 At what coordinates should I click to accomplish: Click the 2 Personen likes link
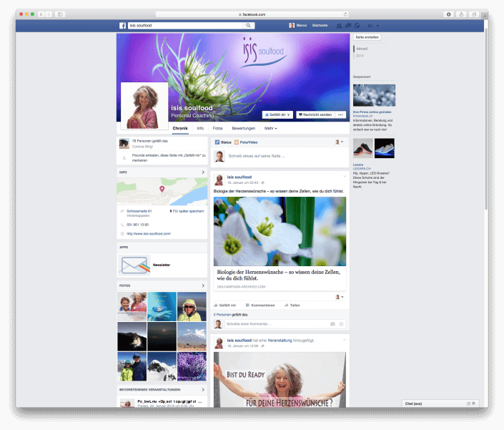pyautogui.click(x=222, y=315)
